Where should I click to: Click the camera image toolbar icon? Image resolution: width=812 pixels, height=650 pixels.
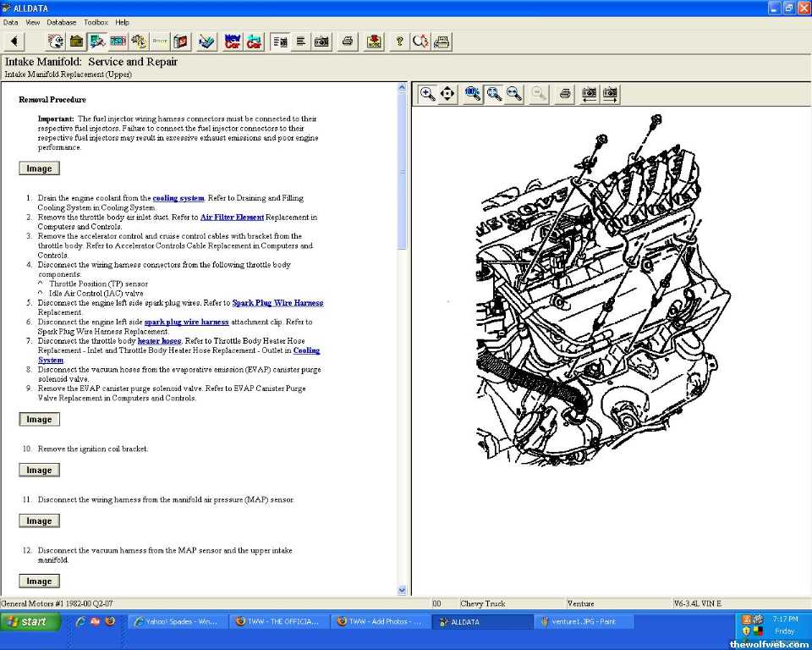click(x=321, y=41)
